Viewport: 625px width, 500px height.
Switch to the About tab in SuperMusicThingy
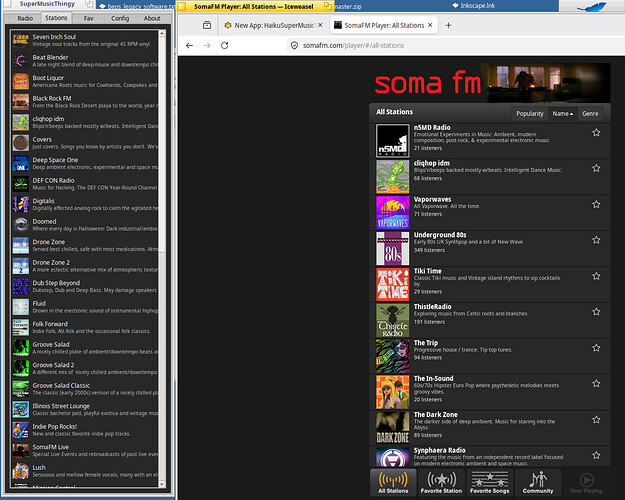click(x=152, y=18)
